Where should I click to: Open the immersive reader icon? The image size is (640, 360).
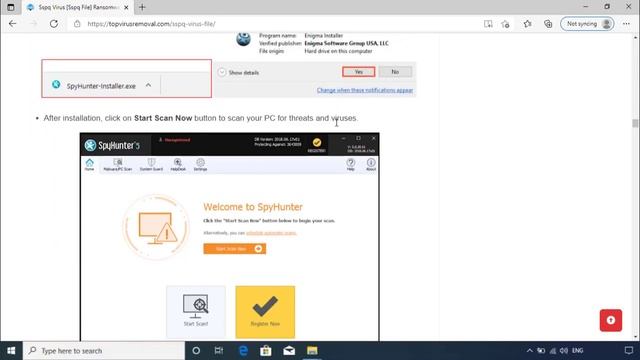pos(488,24)
